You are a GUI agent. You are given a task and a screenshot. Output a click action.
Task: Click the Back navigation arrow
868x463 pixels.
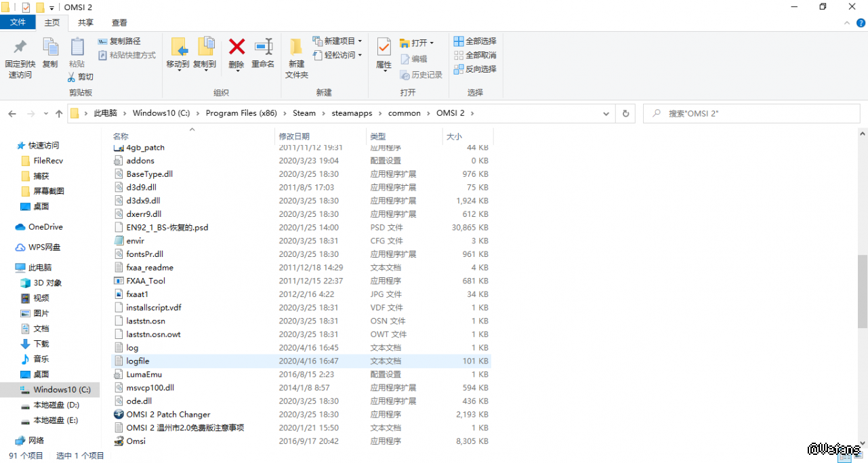point(12,113)
